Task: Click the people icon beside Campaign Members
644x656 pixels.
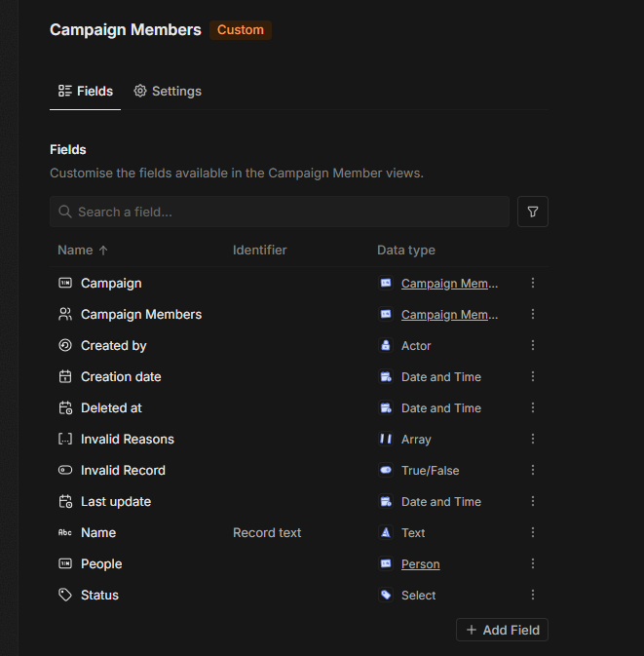Action: tap(65, 315)
